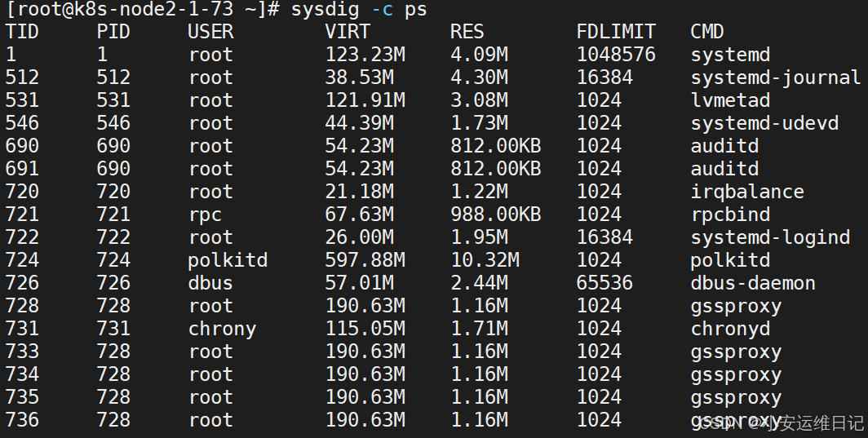The image size is (868, 438).
Task: Click the 'systemd' command in the first row
Action: coord(730,55)
